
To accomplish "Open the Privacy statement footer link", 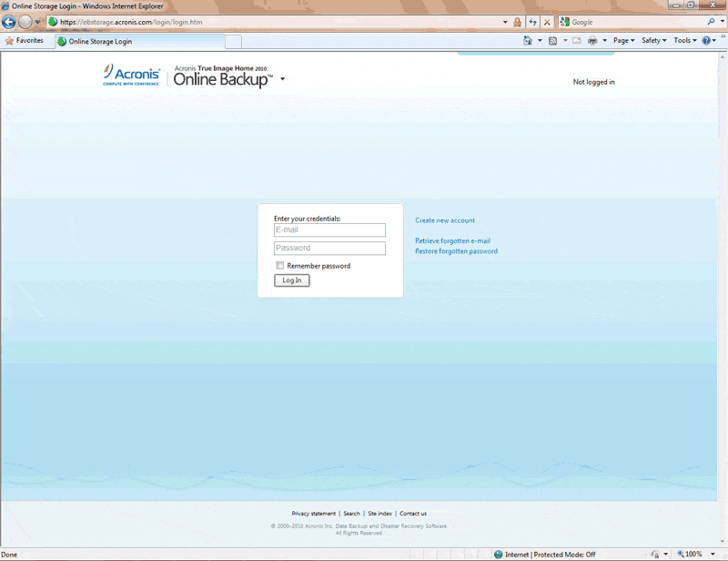I will point(313,514).
